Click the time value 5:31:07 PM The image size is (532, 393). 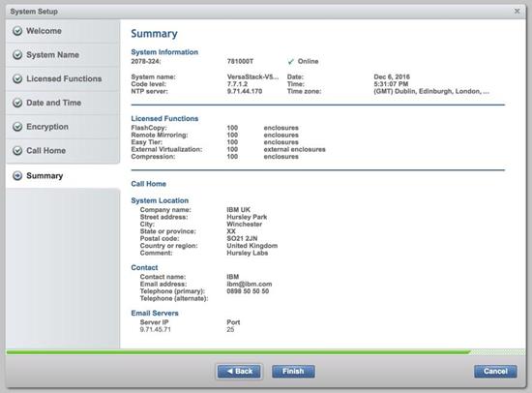(391, 84)
